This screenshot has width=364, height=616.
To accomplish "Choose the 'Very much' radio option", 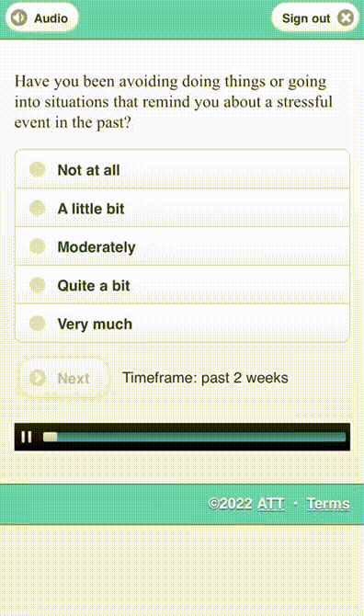I will click(x=38, y=324).
